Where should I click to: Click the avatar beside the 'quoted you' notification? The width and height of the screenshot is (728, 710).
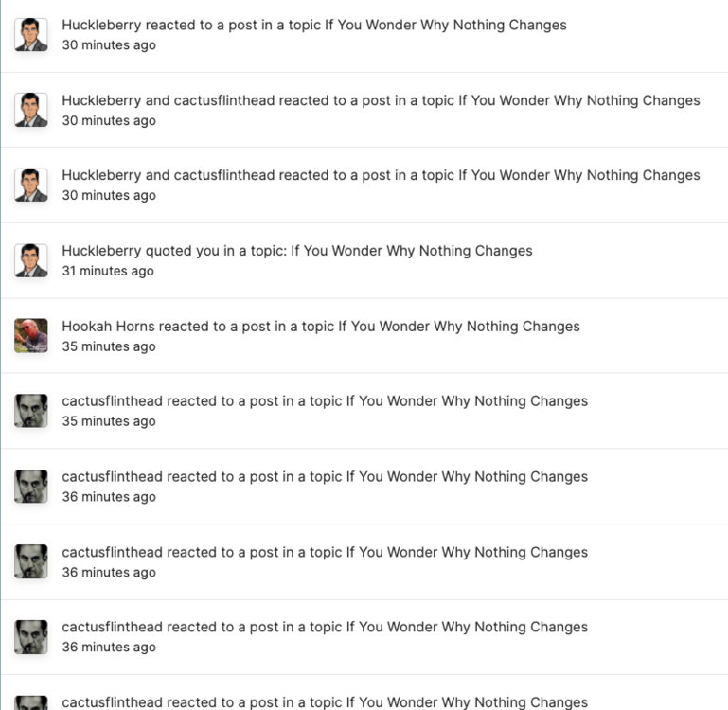[31, 260]
